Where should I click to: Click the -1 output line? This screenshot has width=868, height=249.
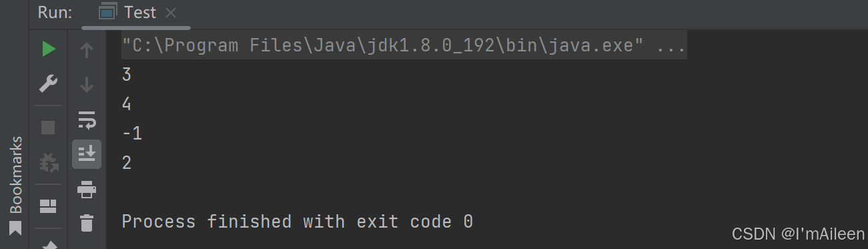[132, 134]
